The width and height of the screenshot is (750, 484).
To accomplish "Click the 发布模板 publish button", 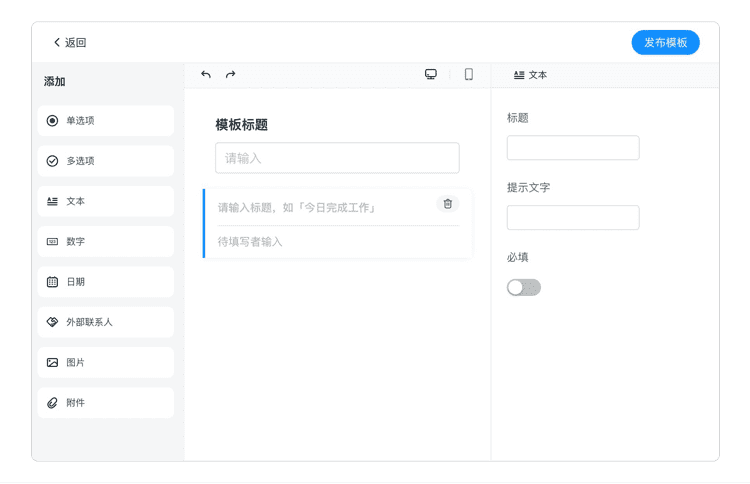I will [665, 42].
